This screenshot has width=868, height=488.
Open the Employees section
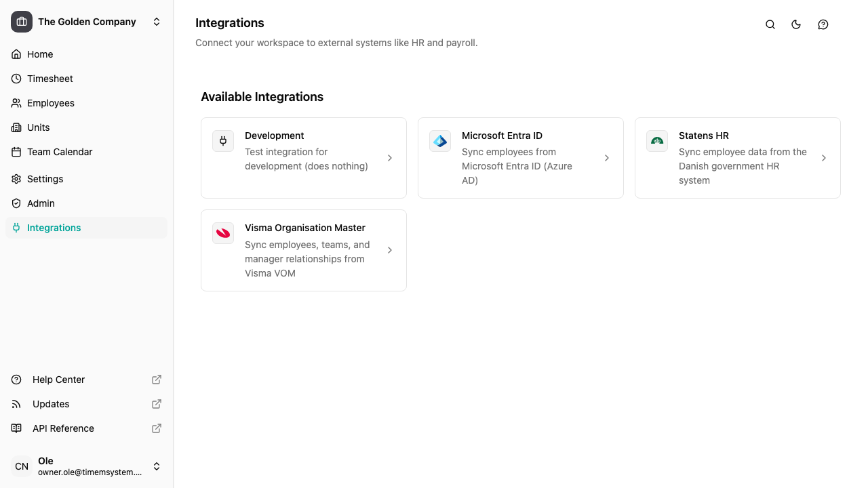coord(50,103)
